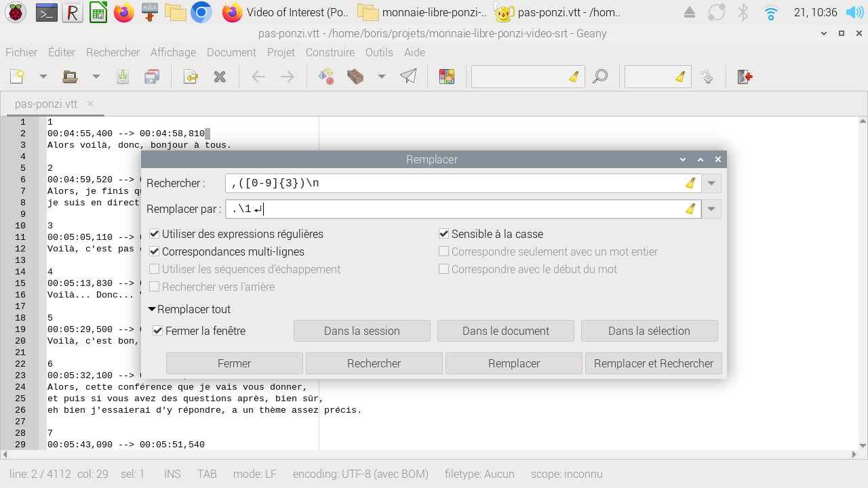Uncheck 'Sensible à la casse' option
Screen dimensions: 868x488
[444, 235]
